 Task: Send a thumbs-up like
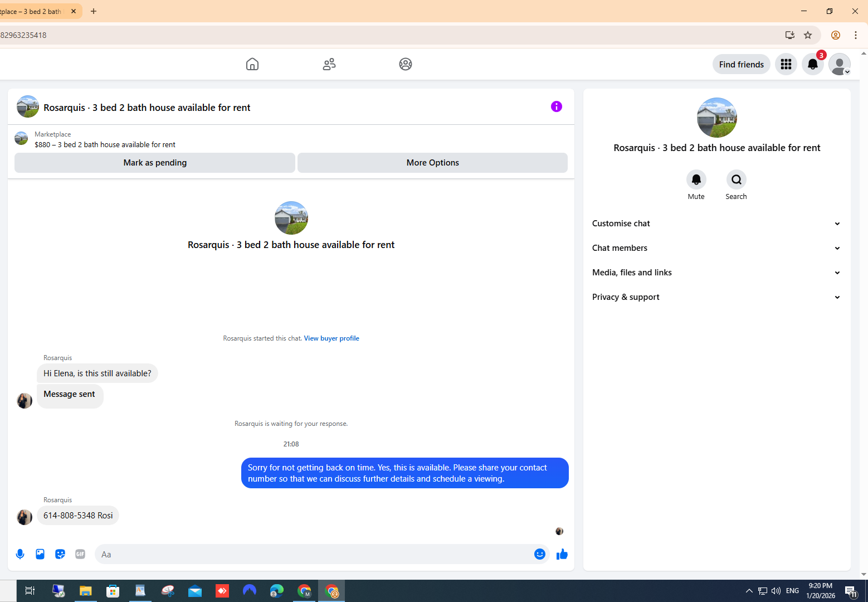(x=562, y=554)
